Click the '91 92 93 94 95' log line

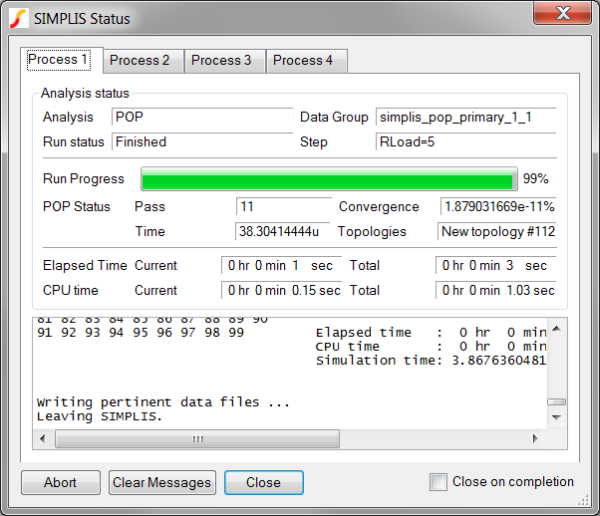(x=140, y=332)
